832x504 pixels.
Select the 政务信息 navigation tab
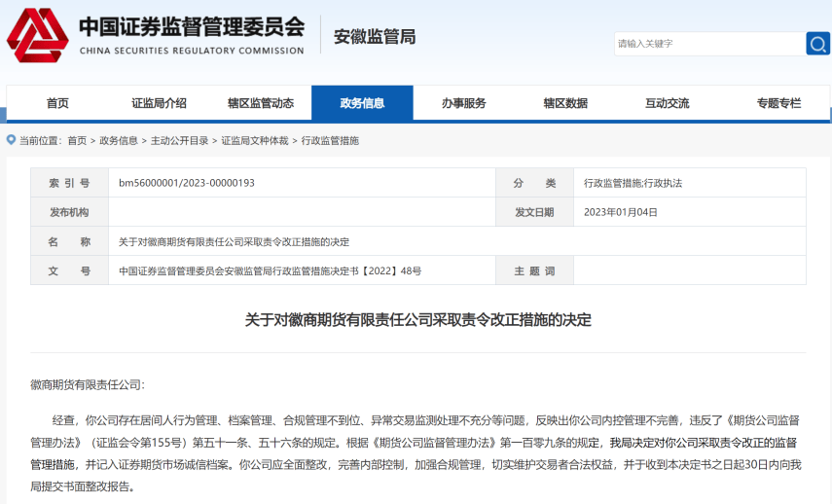coord(362,103)
